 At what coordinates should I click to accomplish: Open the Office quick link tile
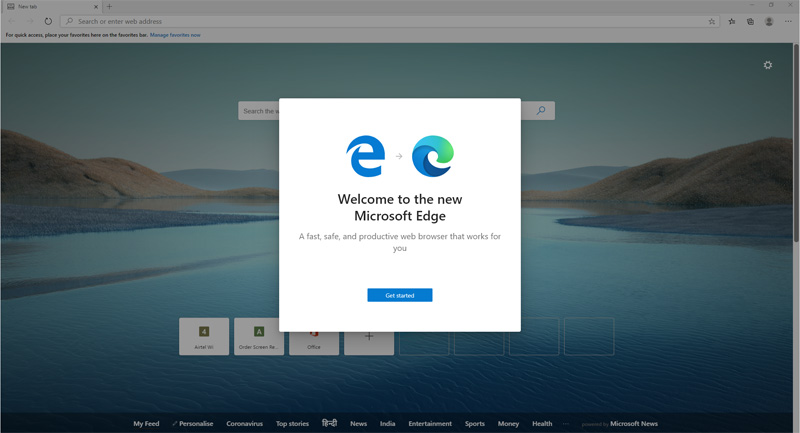coord(314,343)
